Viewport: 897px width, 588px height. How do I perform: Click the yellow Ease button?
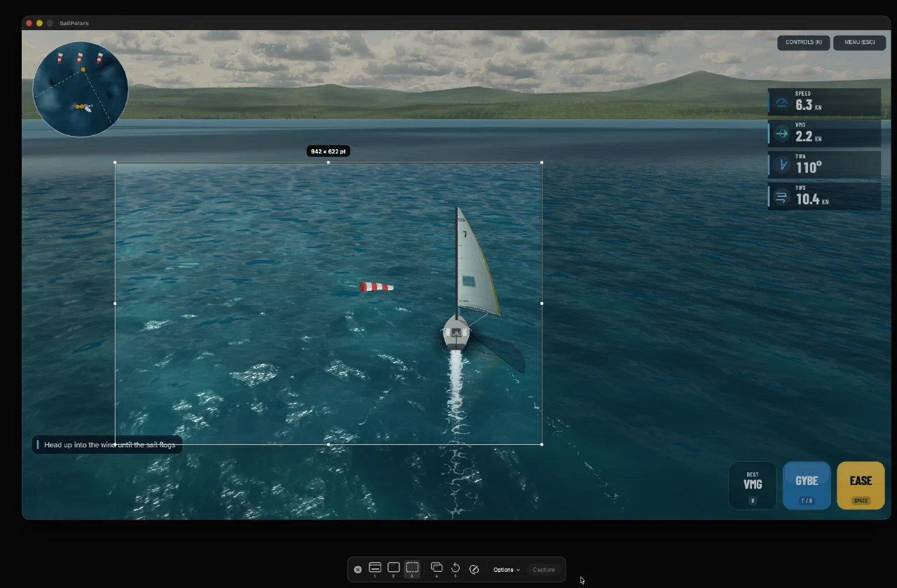[x=861, y=485]
